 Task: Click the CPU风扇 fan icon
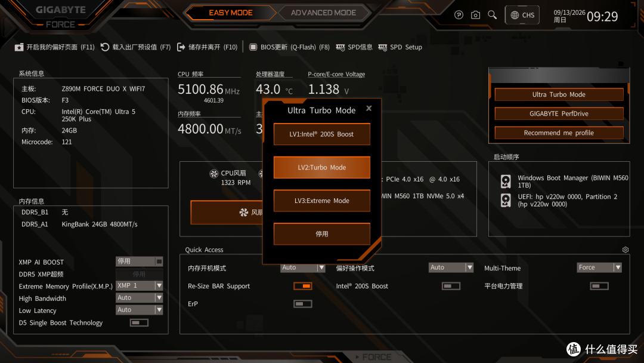coord(213,174)
